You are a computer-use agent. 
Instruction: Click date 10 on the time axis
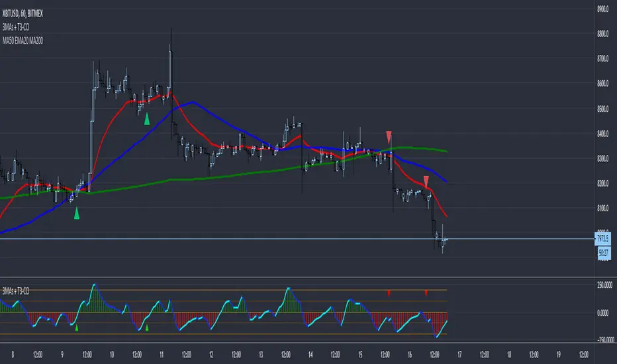pos(112,355)
